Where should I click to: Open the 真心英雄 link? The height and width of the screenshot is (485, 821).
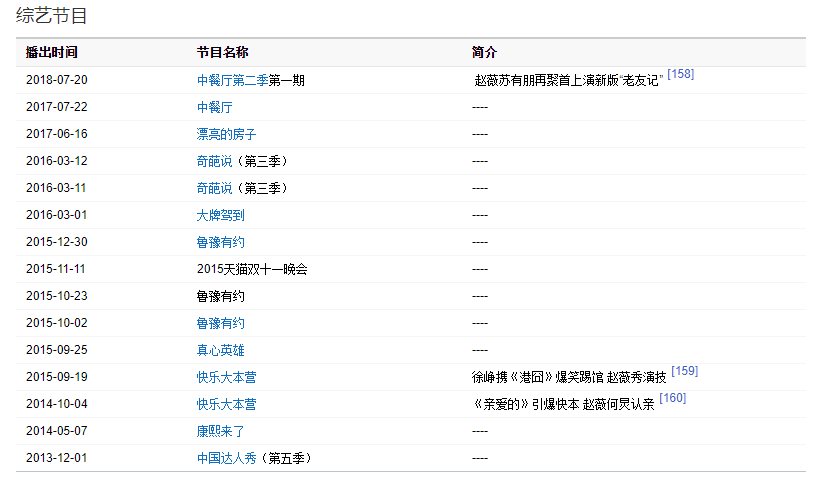(x=220, y=350)
